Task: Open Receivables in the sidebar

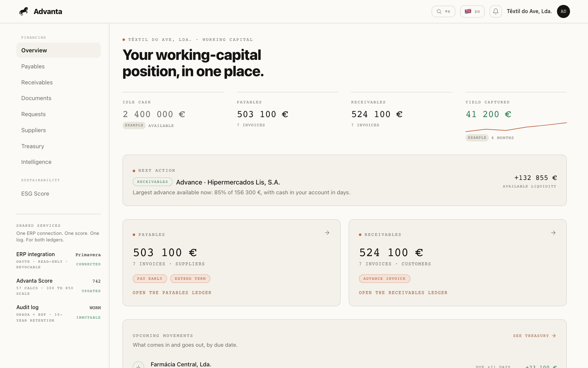Action: (58, 82)
